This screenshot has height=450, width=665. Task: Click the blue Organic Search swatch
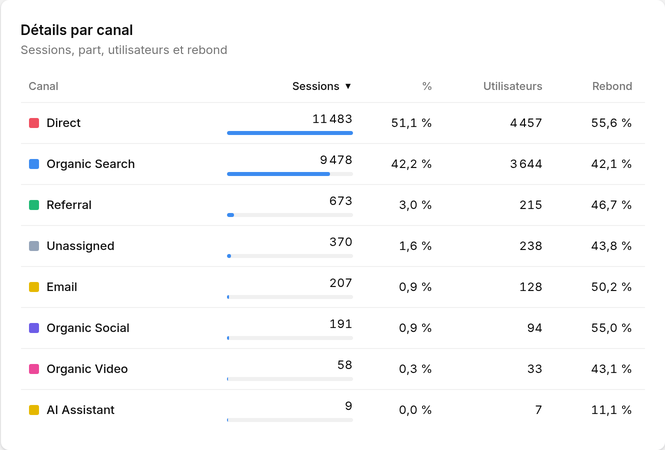coord(34,164)
